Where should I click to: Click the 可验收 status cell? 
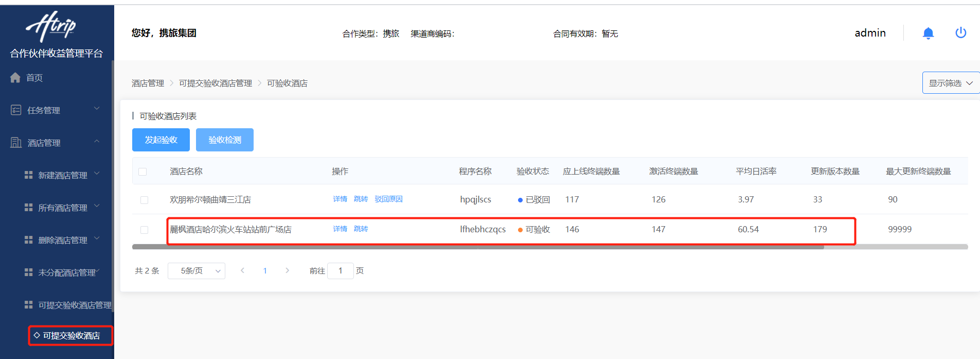(534, 229)
